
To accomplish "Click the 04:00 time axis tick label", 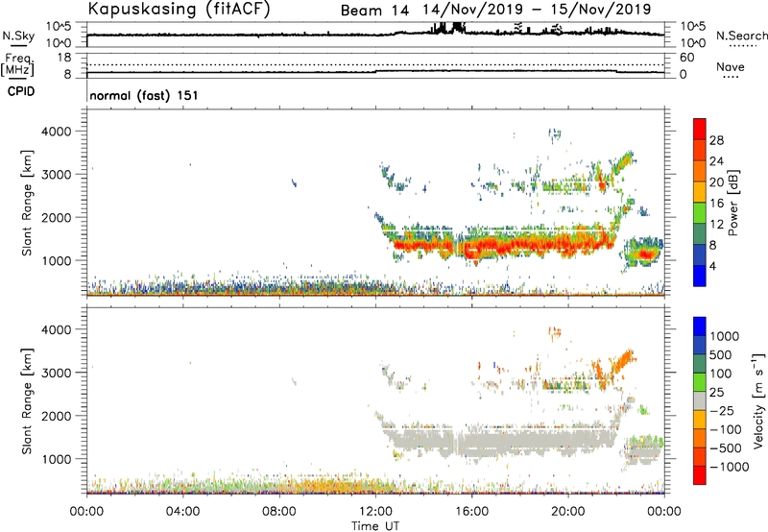I will [x=183, y=512].
